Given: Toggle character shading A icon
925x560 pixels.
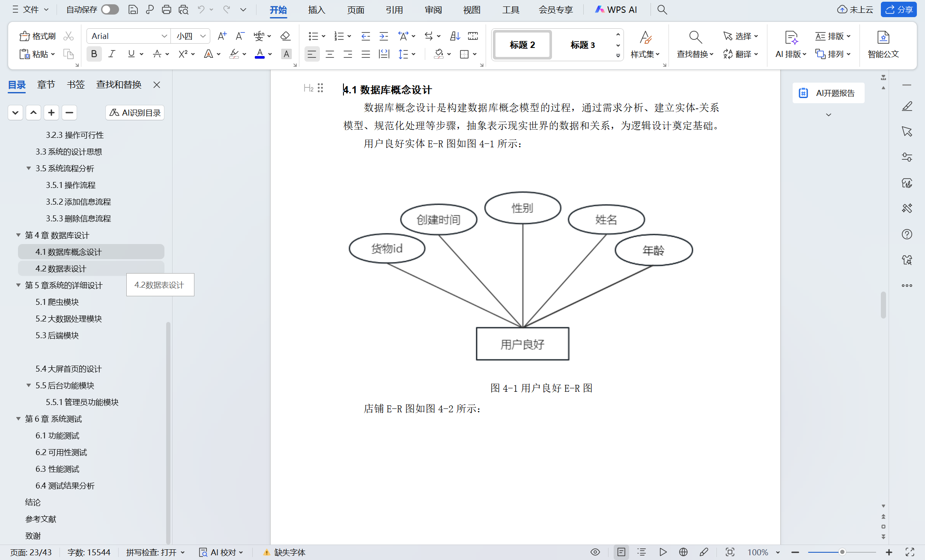Looking at the screenshot, I should (286, 54).
